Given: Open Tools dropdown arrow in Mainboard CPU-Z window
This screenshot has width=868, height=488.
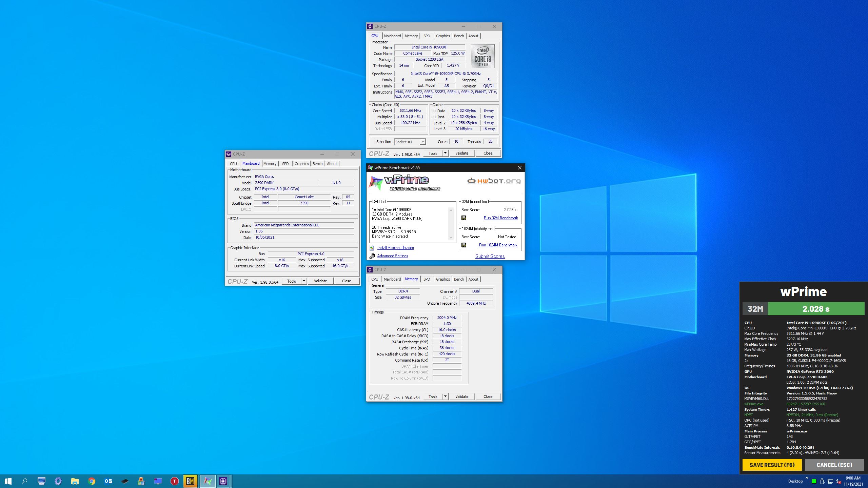Looking at the screenshot, I should click(304, 281).
